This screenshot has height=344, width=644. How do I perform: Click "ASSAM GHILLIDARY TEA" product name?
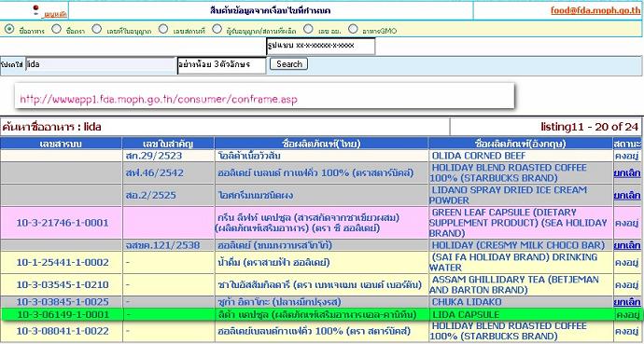[x=514, y=285]
